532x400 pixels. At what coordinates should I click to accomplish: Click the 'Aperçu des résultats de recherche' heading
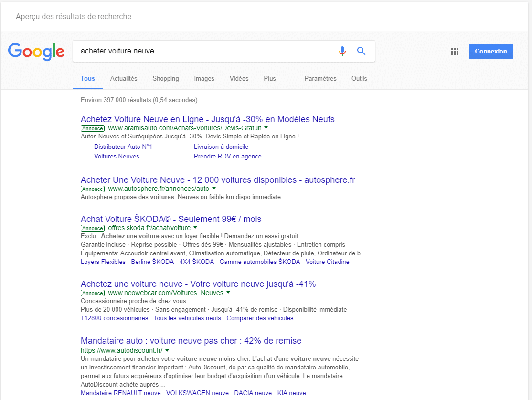click(74, 17)
